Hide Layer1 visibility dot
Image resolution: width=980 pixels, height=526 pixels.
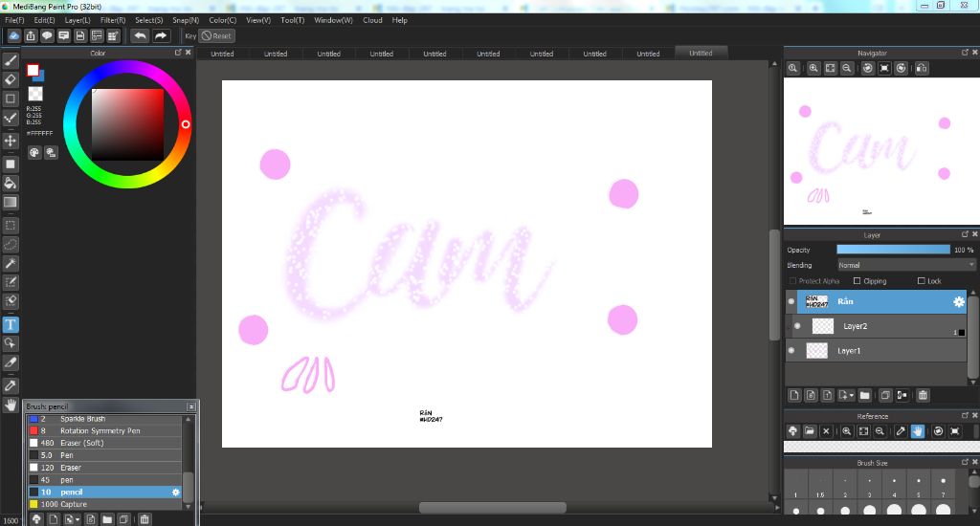click(x=791, y=350)
